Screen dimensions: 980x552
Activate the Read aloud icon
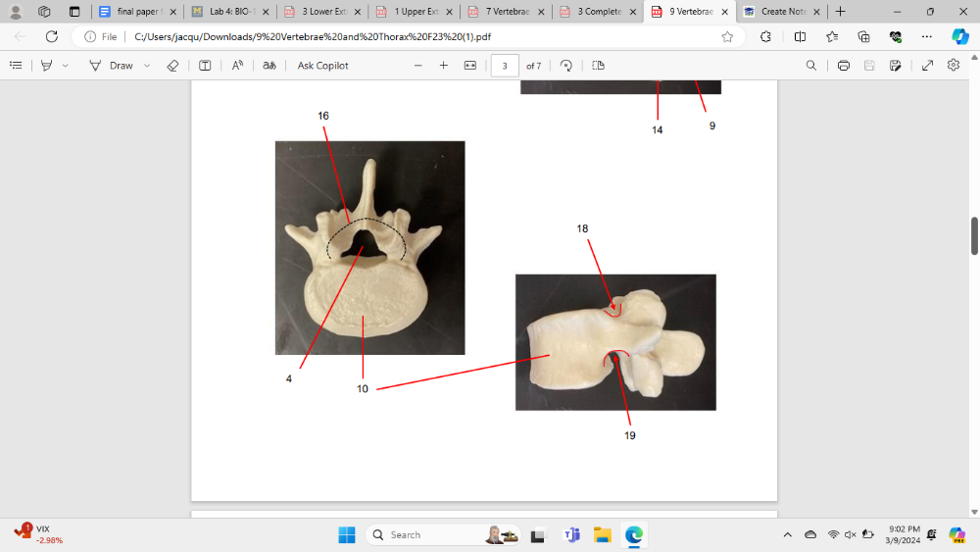click(237, 66)
